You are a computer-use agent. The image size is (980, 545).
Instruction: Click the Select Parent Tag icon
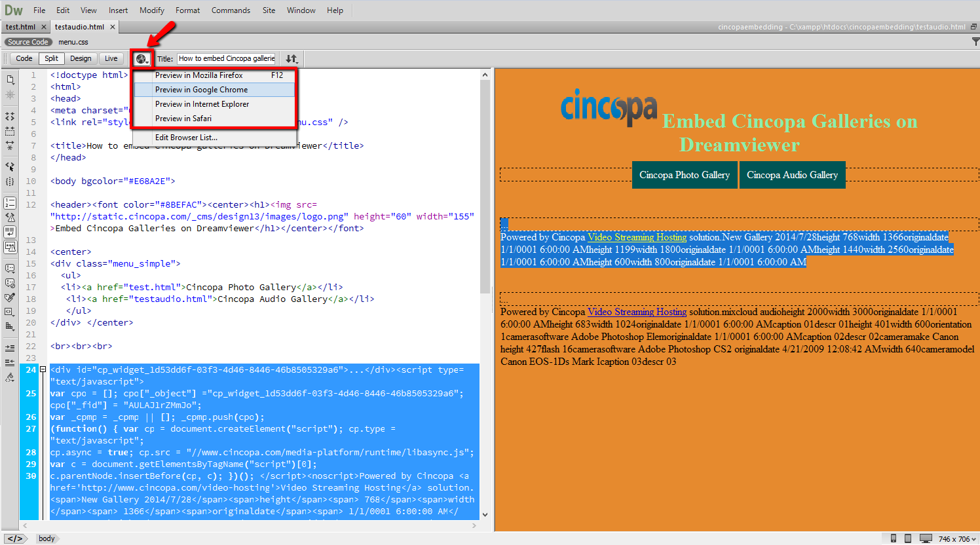(x=10, y=166)
